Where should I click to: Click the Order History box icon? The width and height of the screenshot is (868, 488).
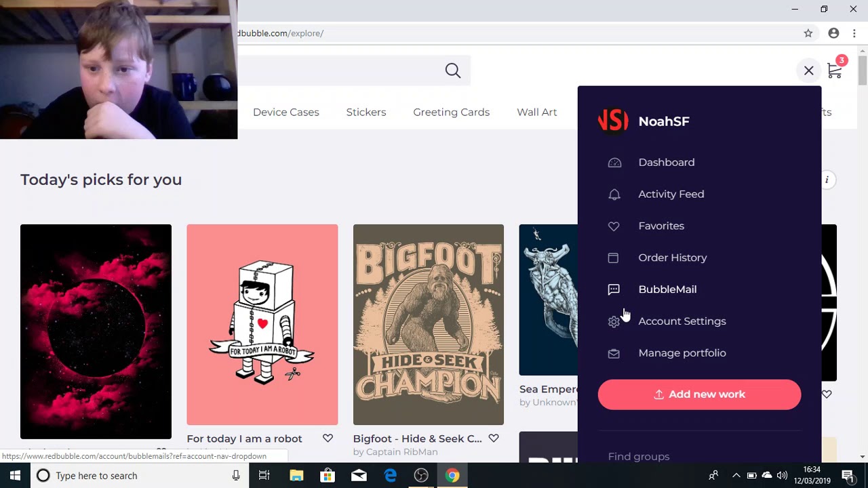click(x=613, y=258)
